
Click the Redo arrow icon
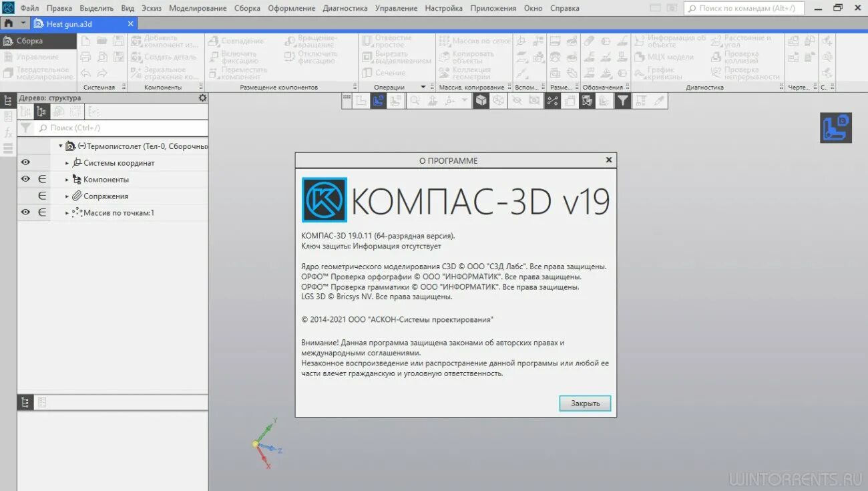coord(102,73)
